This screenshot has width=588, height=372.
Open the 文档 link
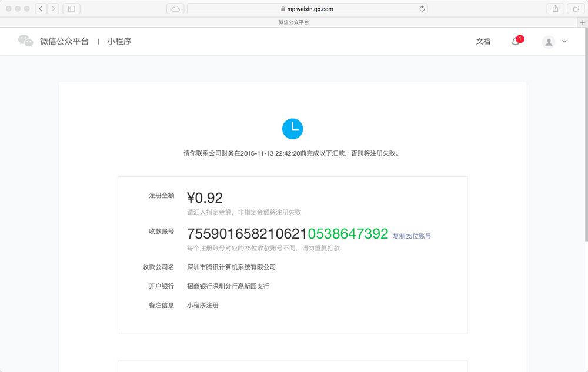point(483,42)
